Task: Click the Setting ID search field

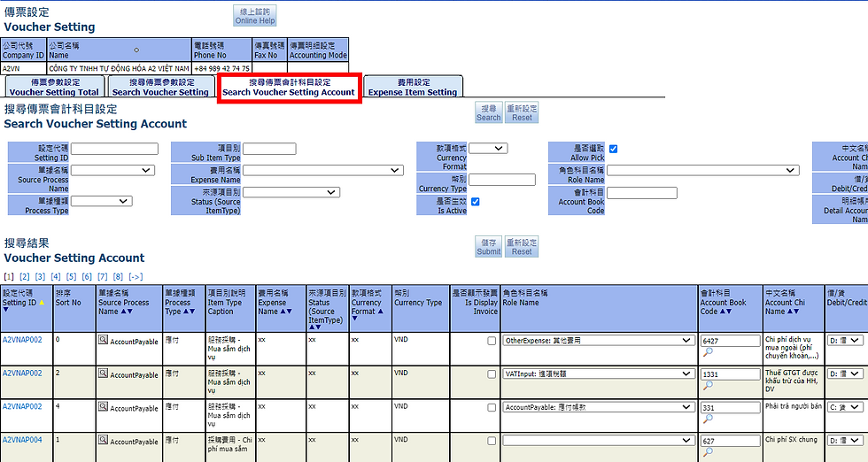Action: tap(114, 149)
